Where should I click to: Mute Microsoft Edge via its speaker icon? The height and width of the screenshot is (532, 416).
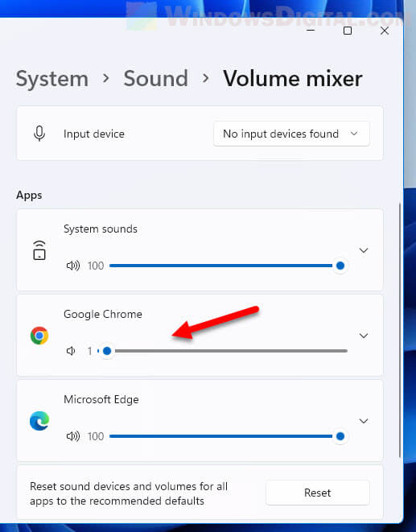[73, 436]
